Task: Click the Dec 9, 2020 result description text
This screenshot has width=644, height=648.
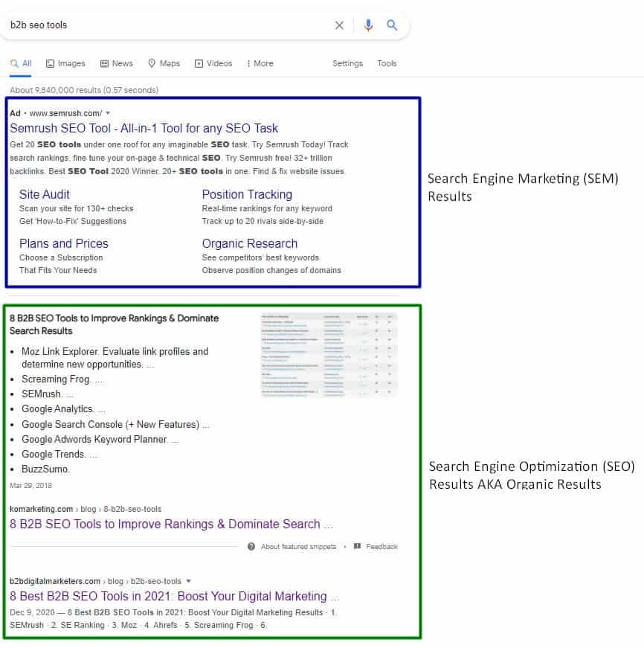Action: 173,619
